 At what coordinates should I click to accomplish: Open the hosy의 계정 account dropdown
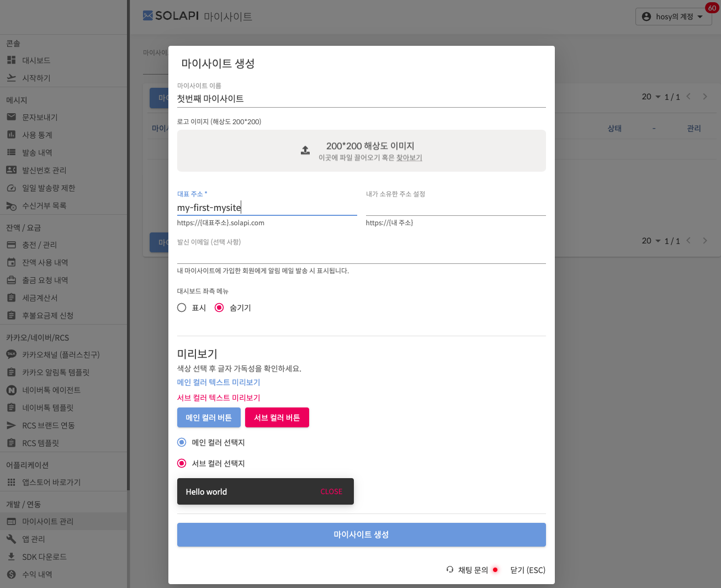(x=674, y=17)
